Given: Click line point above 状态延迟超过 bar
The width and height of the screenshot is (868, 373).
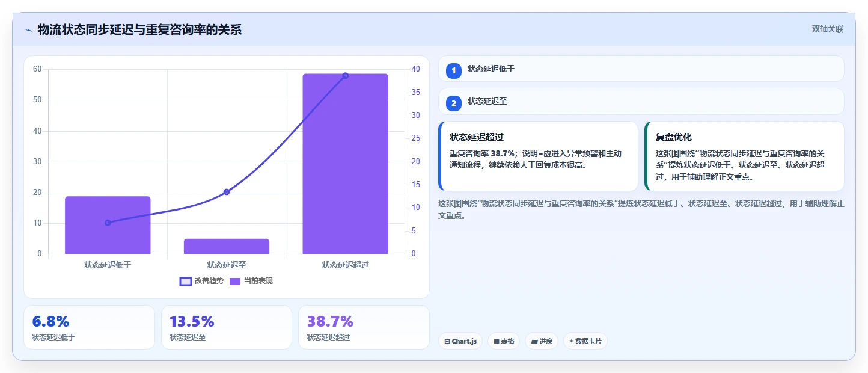Looking at the screenshot, I should [x=345, y=76].
